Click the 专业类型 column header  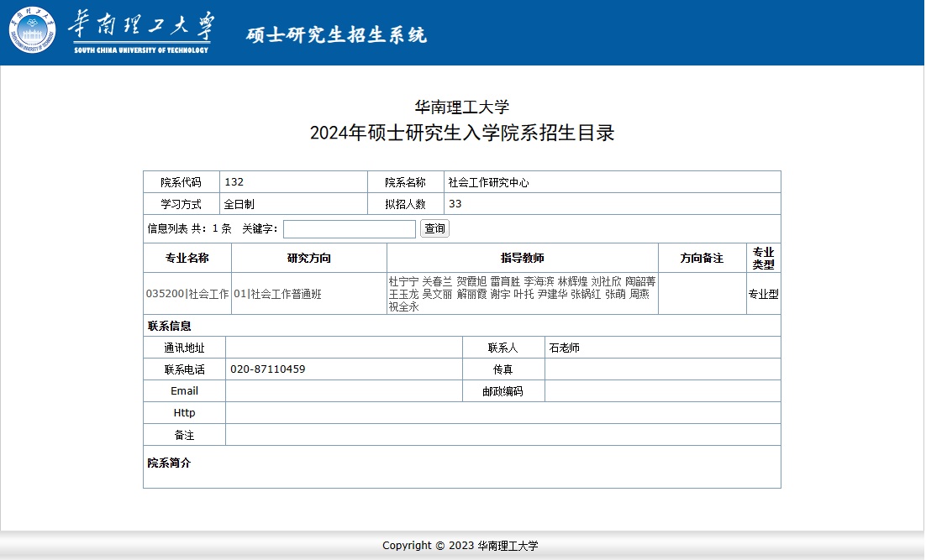763,259
